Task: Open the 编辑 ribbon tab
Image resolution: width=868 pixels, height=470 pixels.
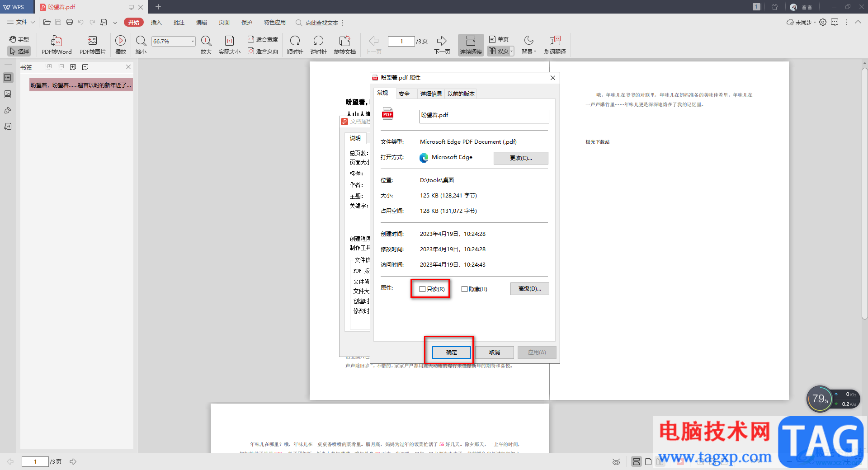Action: (x=202, y=22)
